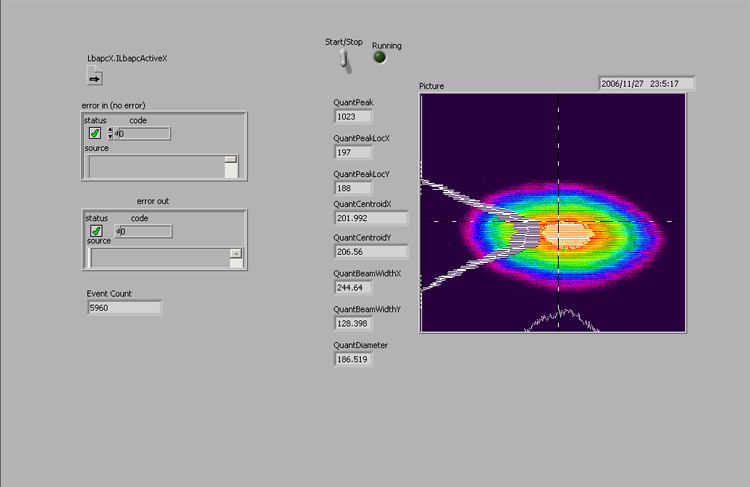Click the error out code field
This screenshot has height=487, width=750.
[145, 231]
